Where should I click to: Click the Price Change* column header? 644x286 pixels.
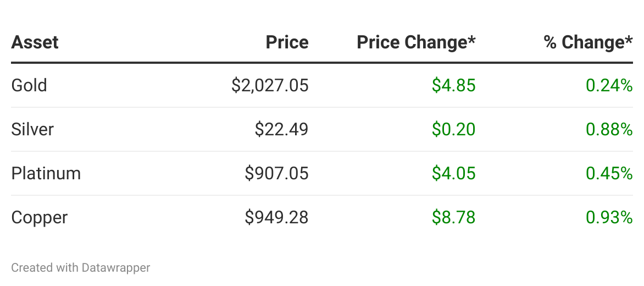click(416, 42)
